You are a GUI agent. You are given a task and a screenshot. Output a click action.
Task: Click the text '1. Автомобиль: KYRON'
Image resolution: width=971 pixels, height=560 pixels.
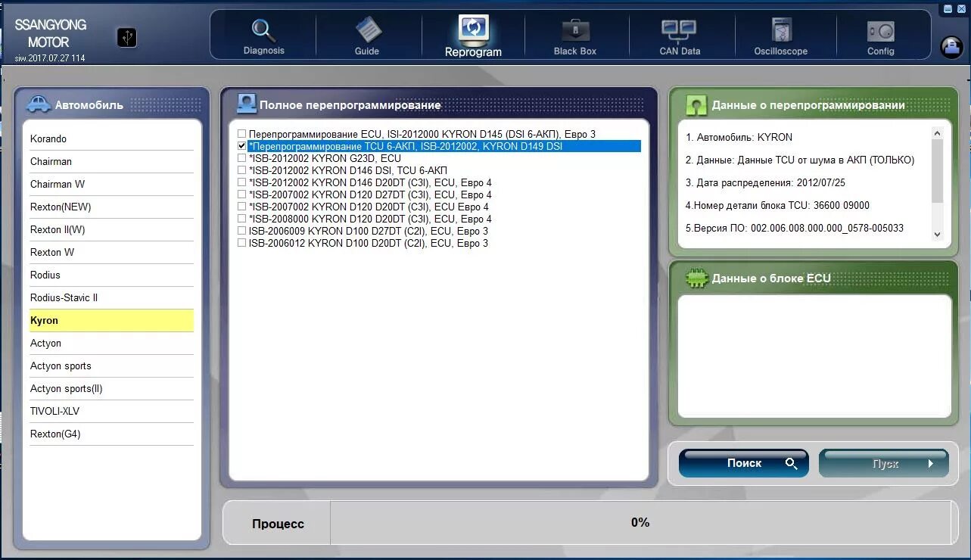point(739,138)
